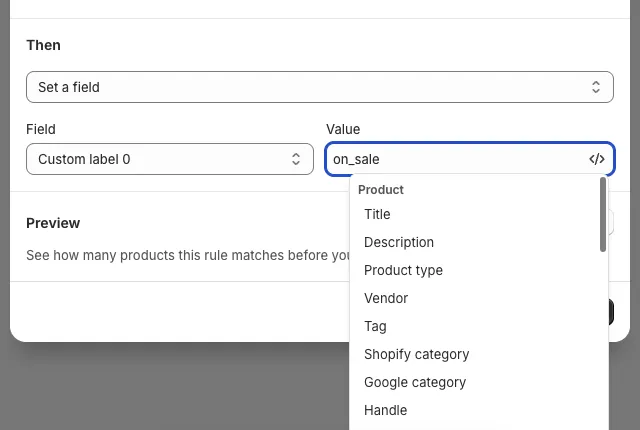Open the 'Set a field' action dropdown
The width and height of the screenshot is (640, 430).
[320, 87]
